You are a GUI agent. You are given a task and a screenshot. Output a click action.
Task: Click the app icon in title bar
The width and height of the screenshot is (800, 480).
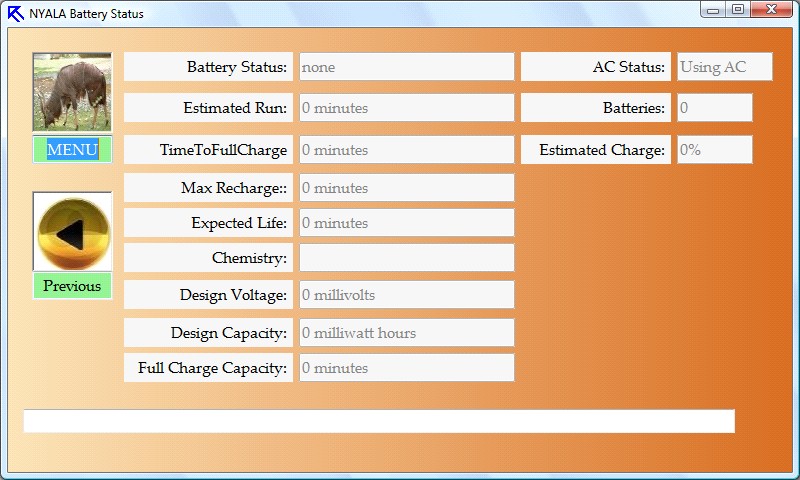pos(15,14)
